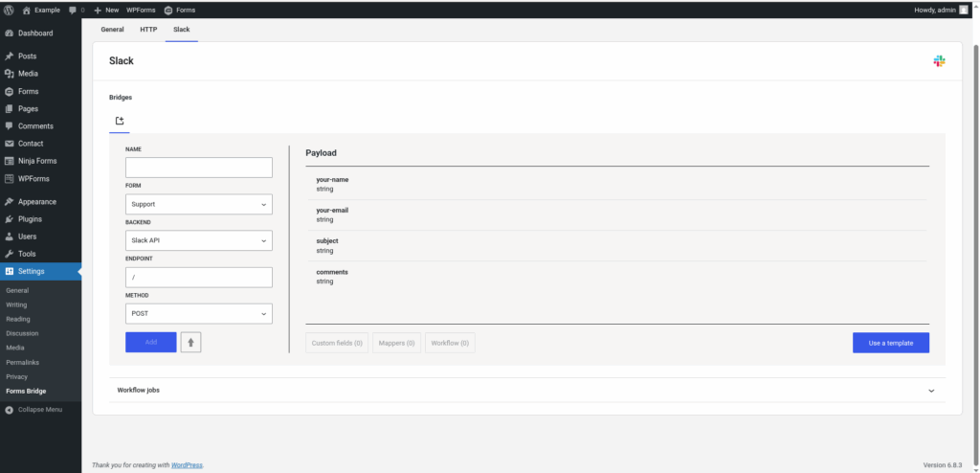Open General under Settings submenu
The height and width of the screenshot is (473, 980).
click(x=17, y=290)
